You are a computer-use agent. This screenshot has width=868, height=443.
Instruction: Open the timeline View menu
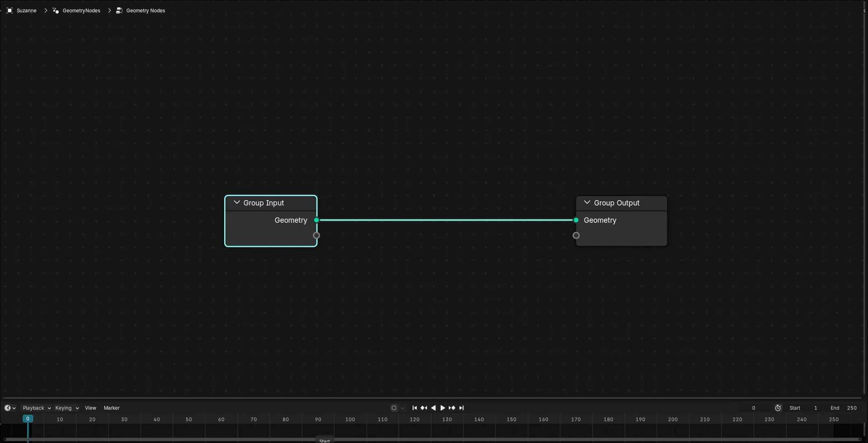(90, 408)
